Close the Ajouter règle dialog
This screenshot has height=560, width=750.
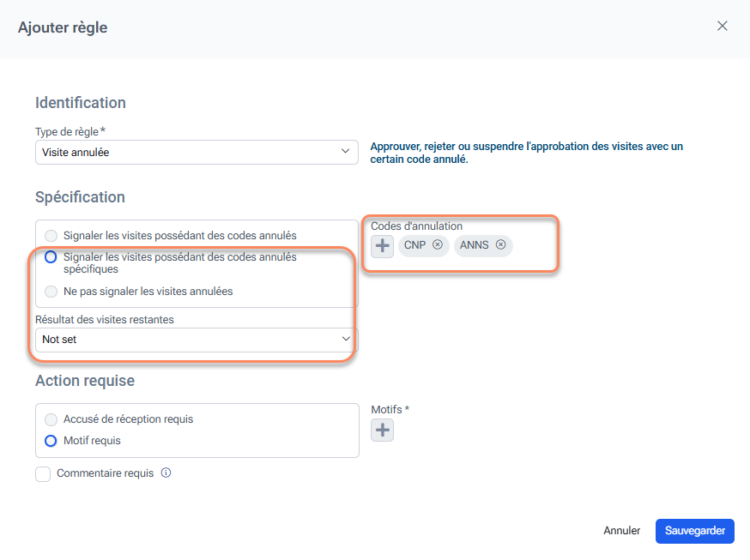[x=723, y=26]
